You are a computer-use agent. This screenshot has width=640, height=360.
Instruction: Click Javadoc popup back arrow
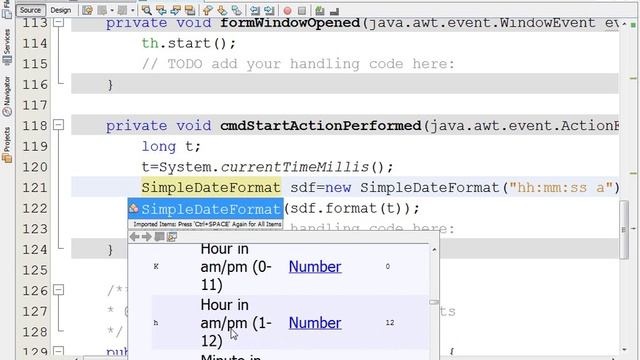134,237
